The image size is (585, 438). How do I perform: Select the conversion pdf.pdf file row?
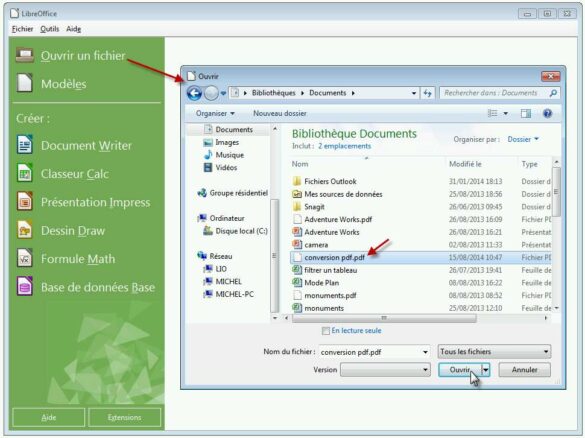point(421,257)
